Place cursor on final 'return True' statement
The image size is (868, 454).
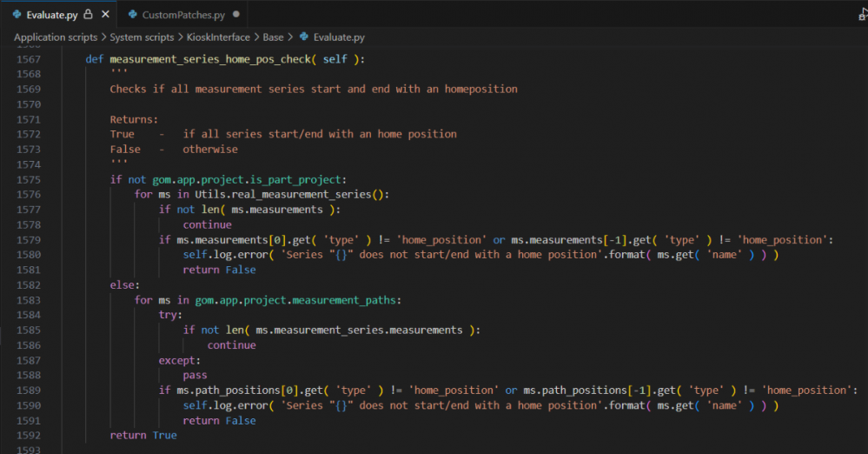142,435
